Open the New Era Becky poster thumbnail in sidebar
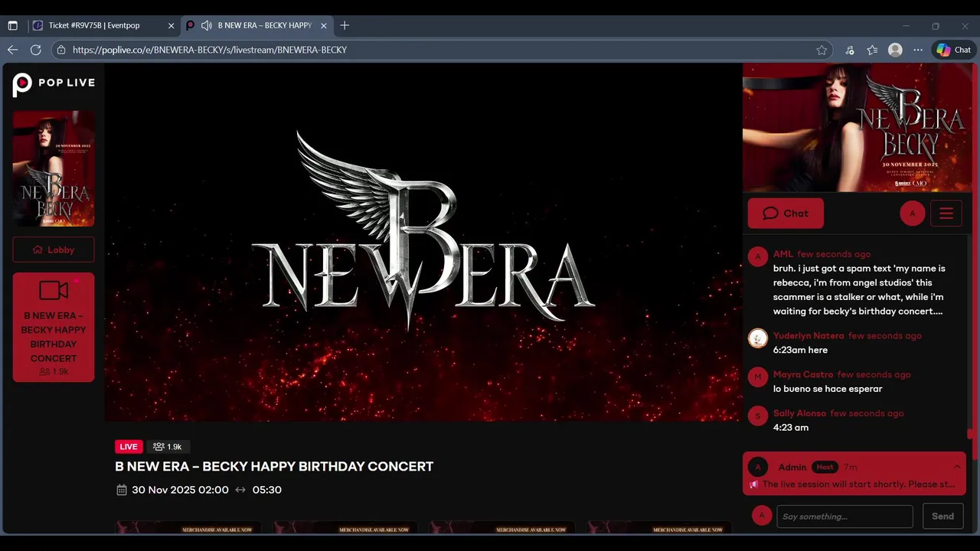The width and height of the screenshot is (980, 551). (54, 168)
